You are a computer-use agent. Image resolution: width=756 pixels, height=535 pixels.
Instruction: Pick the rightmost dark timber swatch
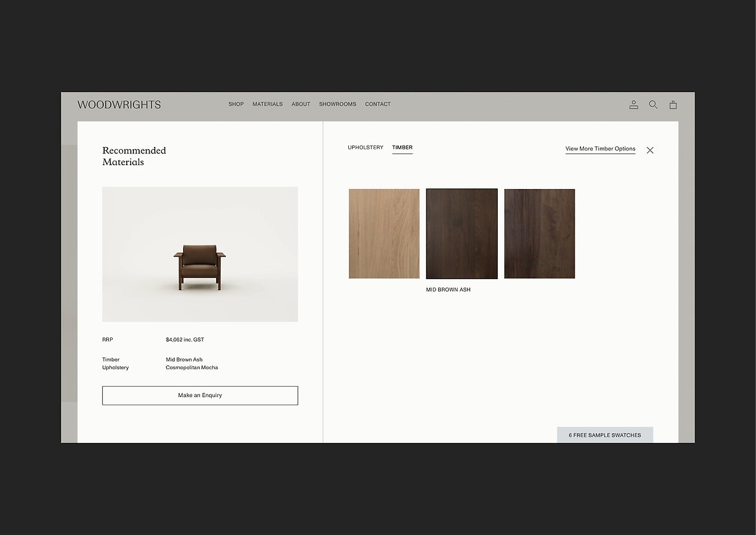539,234
